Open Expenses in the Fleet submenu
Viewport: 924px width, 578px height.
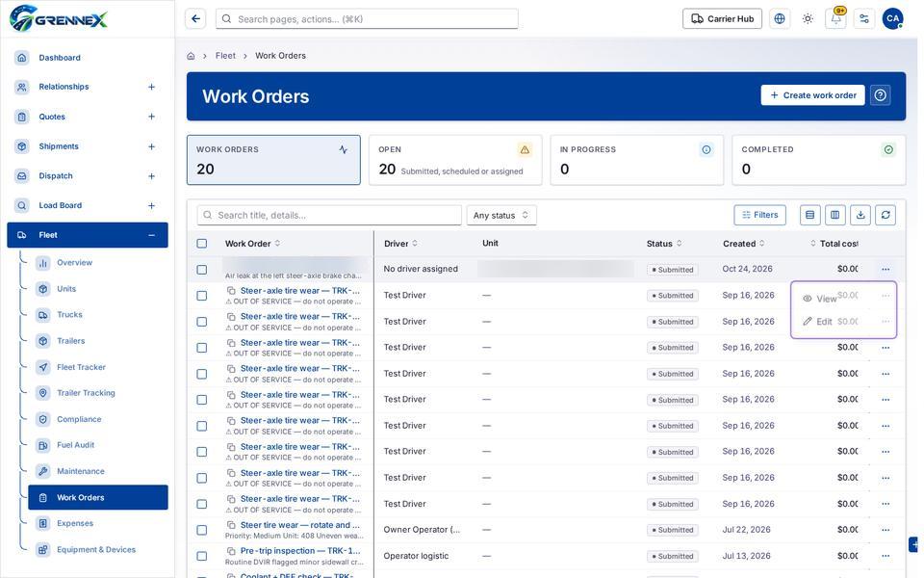tap(75, 523)
